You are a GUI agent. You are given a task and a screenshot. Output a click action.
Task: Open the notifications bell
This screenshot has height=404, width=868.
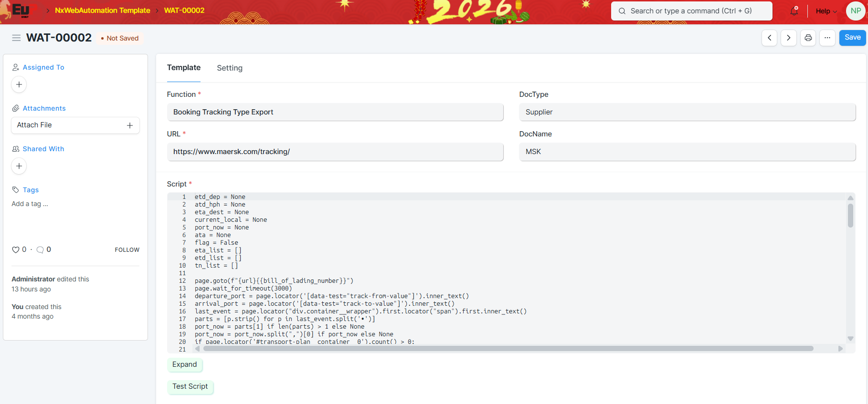[x=794, y=11]
